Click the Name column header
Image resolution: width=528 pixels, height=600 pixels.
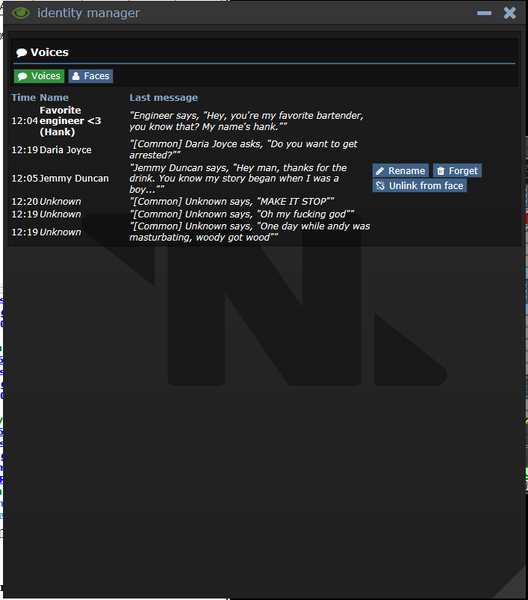(54, 98)
